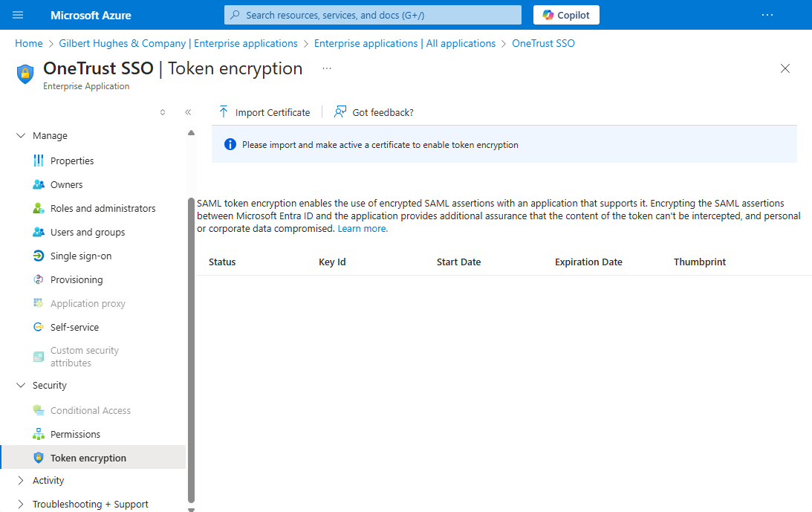Collapse the Manage section
812x512 pixels.
click(x=21, y=136)
